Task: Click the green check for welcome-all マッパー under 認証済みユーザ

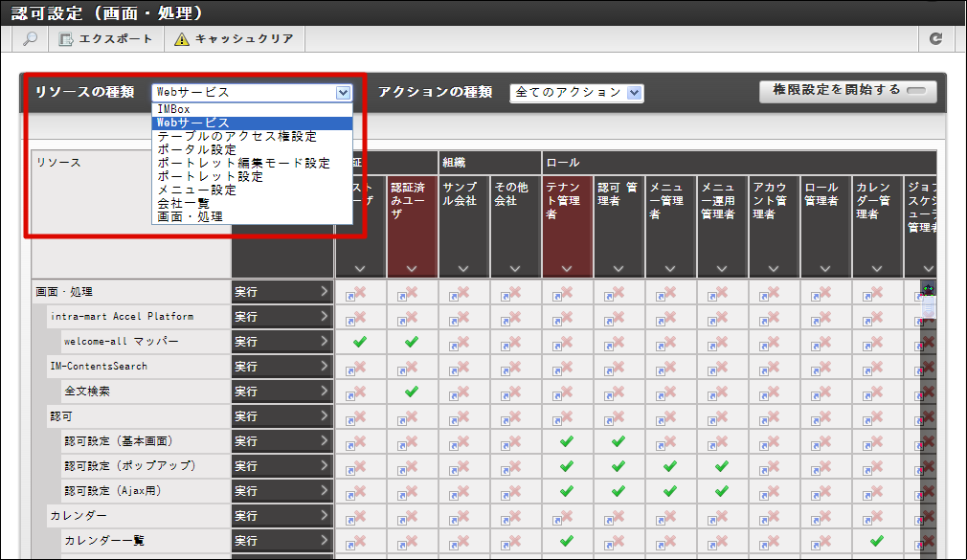Action: pos(411,341)
